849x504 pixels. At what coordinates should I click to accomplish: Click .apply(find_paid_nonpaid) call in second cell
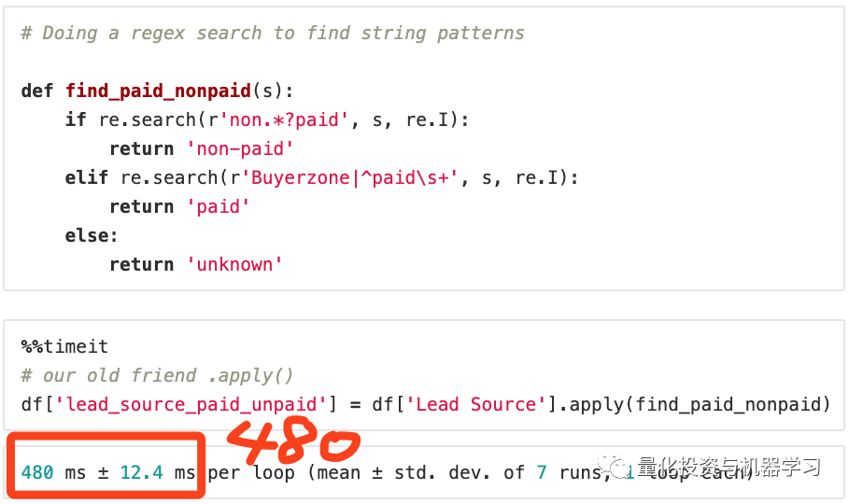[x=694, y=404]
